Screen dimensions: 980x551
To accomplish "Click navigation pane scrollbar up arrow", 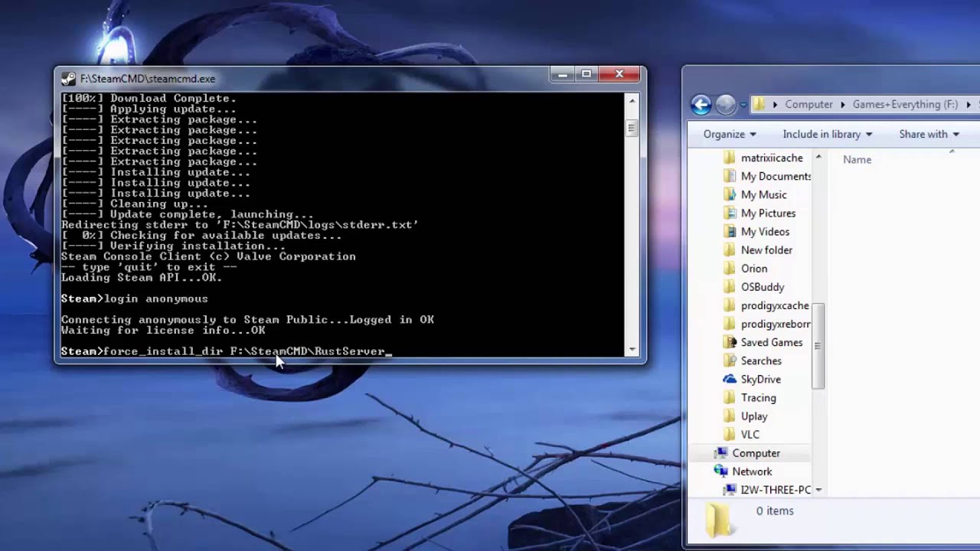I will [x=818, y=157].
